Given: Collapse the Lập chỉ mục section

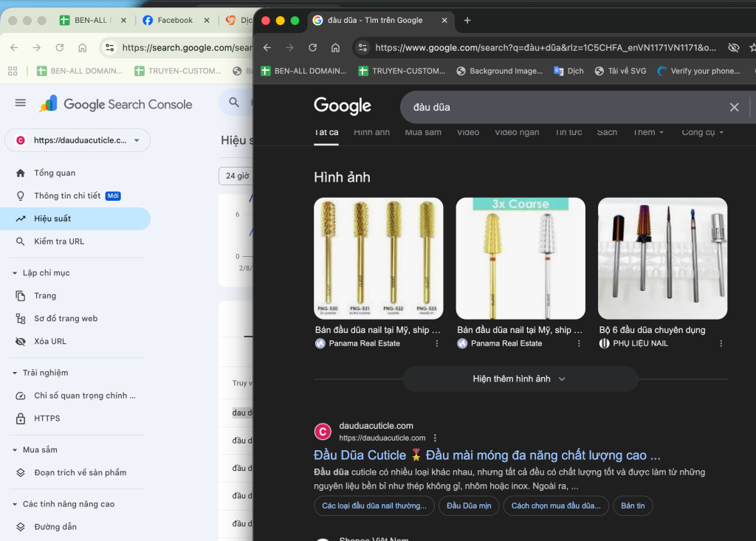Looking at the screenshot, I should [15, 273].
